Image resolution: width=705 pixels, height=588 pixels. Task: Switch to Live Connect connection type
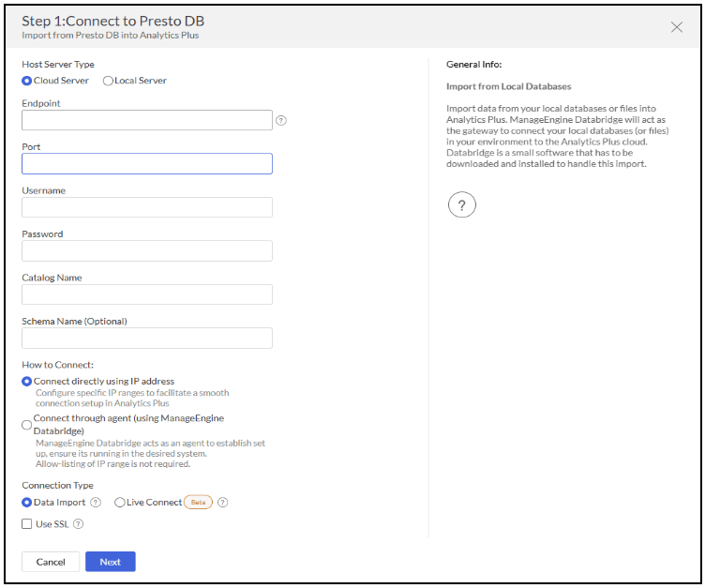pos(119,503)
